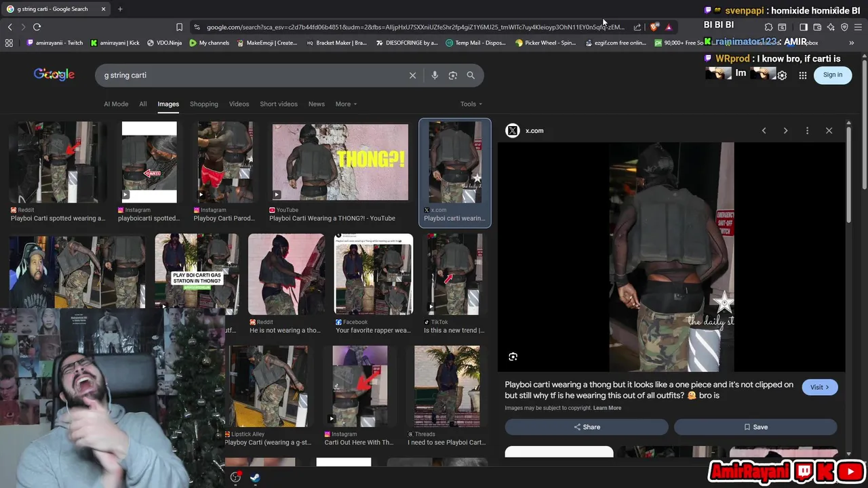This screenshot has width=868, height=488.
Task: Open Temp Mail bookmark
Action: click(x=475, y=43)
